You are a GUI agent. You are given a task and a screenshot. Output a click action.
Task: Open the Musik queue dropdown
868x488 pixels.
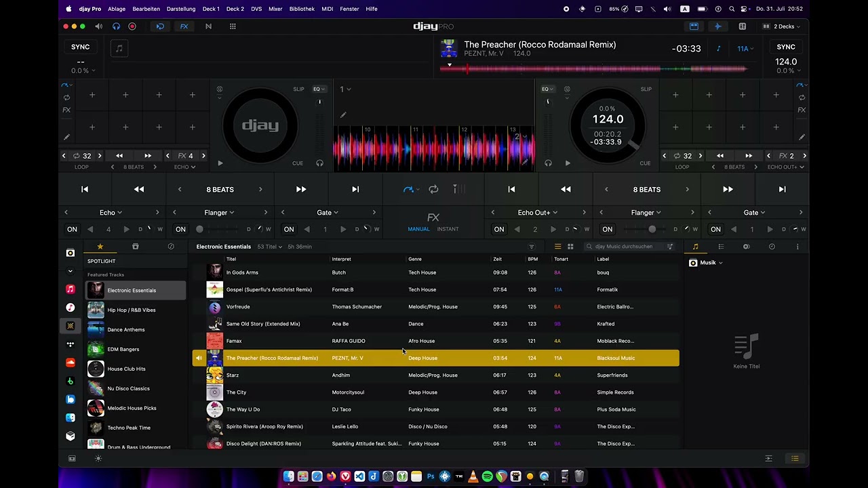click(x=707, y=263)
